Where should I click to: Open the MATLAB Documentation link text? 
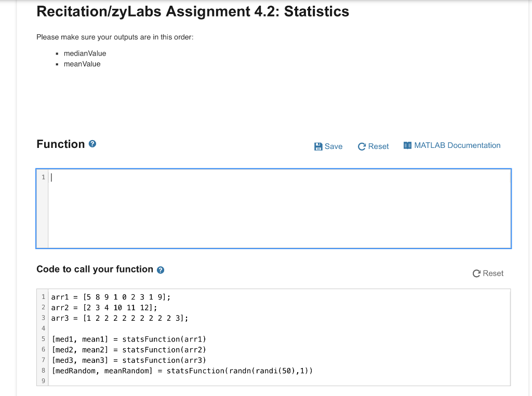[457, 145]
